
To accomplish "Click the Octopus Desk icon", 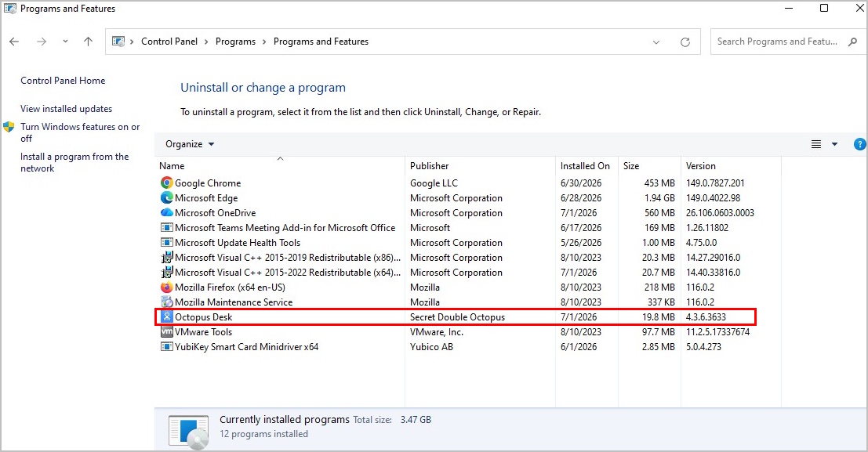I will tap(167, 317).
